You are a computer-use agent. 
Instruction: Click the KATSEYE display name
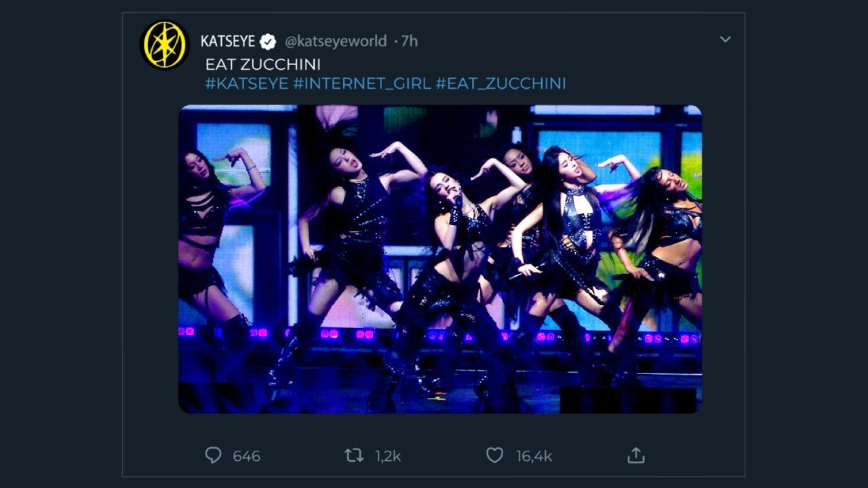pyautogui.click(x=228, y=41)
